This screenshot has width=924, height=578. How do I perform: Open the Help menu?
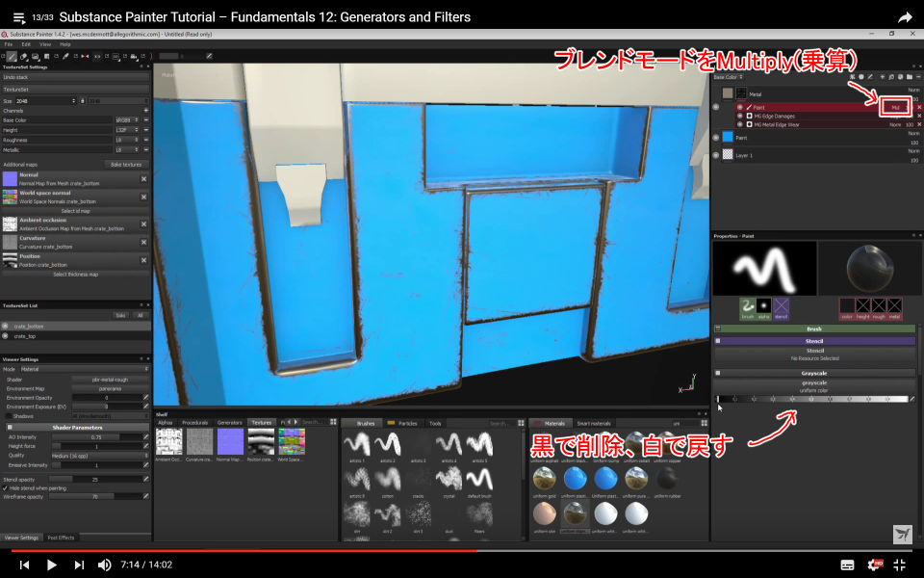point(64,44)
